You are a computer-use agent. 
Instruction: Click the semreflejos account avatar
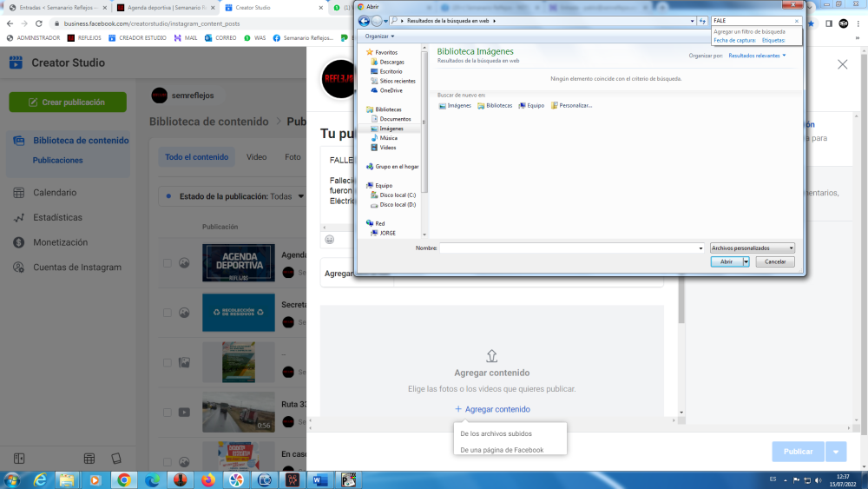click(x=160, y=96)
